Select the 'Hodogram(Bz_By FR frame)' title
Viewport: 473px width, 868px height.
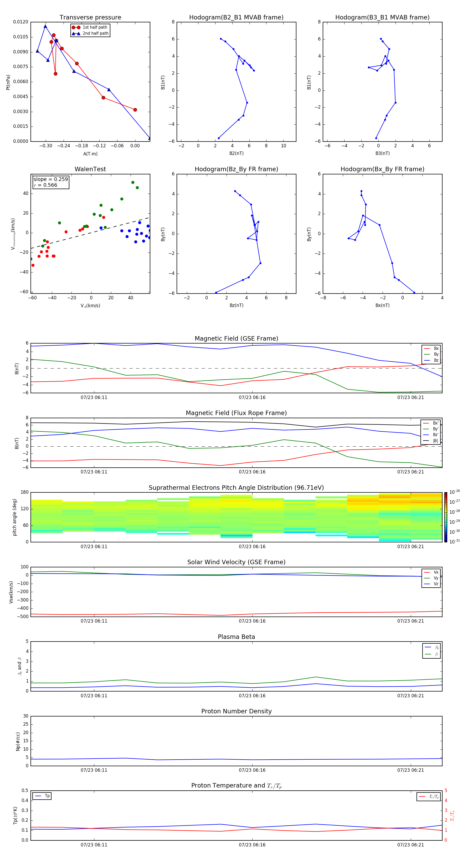point(236,169)
